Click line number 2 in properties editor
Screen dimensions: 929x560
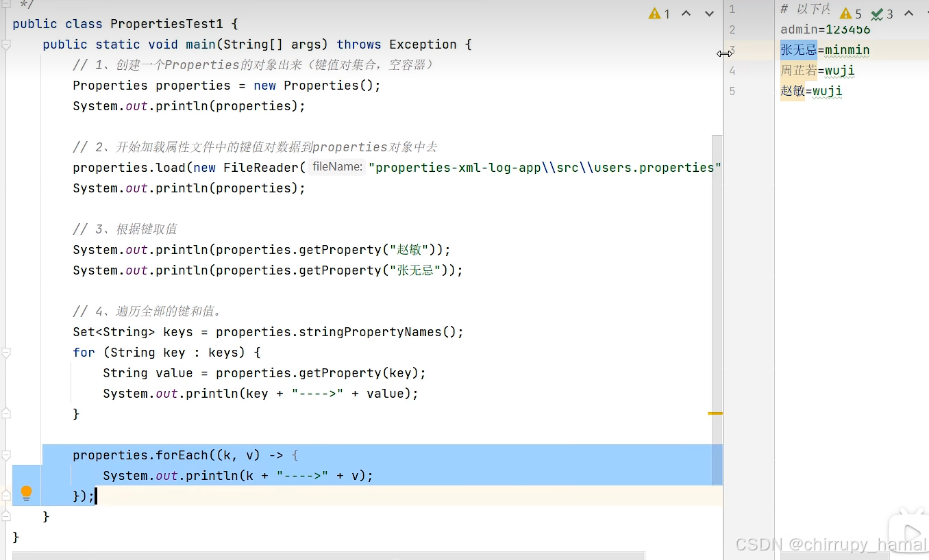[x=732, y=29]
